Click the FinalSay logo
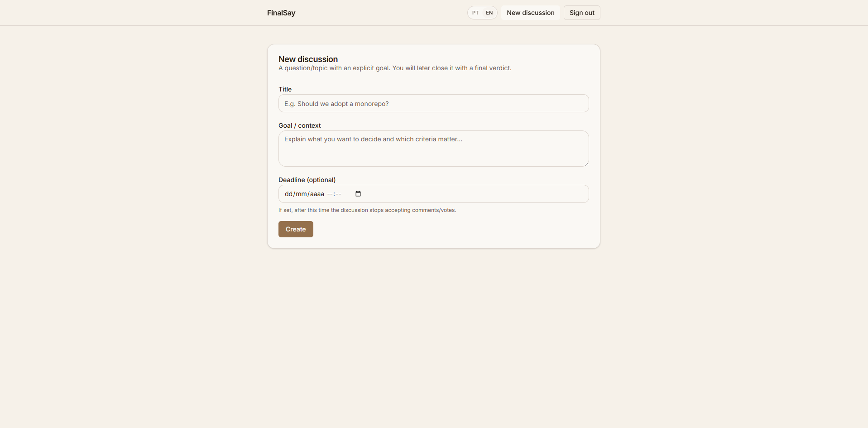868x428 pixels. click(281, 13)
